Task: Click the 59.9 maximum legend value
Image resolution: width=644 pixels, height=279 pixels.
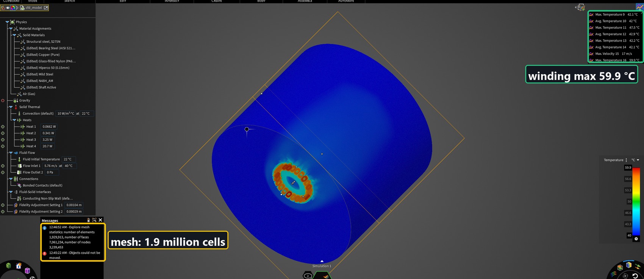Action: (628, 168)
